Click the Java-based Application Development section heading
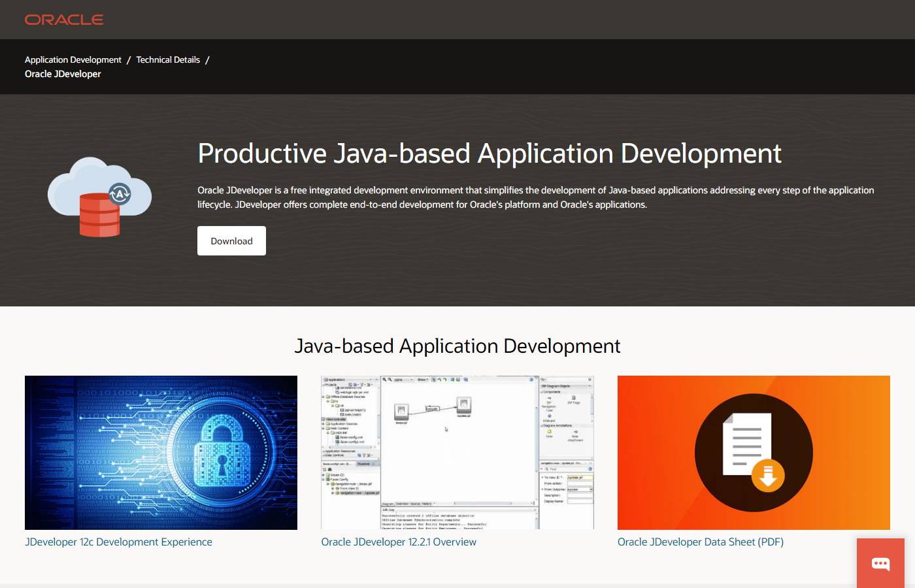The height and width of the screenshot is (588, 915). 457,346
